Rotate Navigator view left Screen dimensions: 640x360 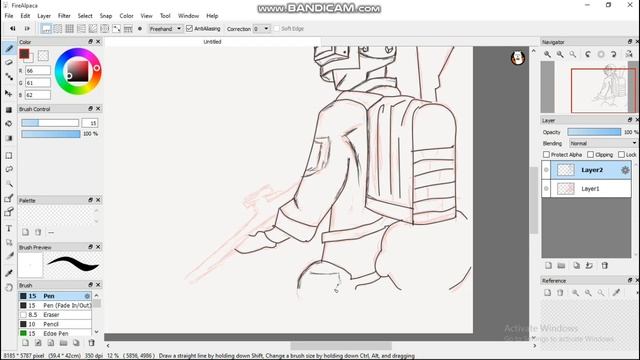[588, 54]
